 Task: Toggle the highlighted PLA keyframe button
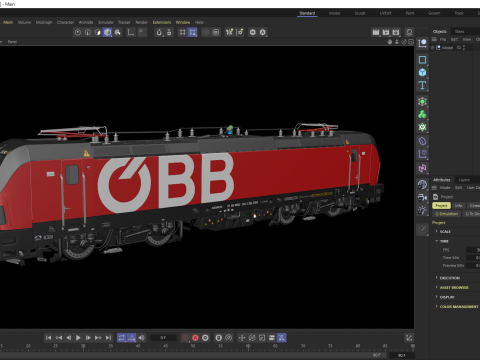coord(282,338)
